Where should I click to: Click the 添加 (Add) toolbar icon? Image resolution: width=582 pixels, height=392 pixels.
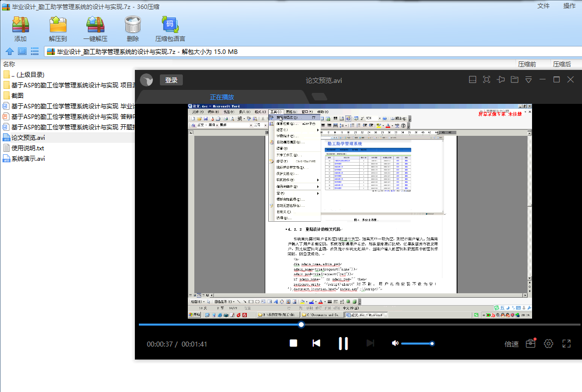[x=20, y=29]
